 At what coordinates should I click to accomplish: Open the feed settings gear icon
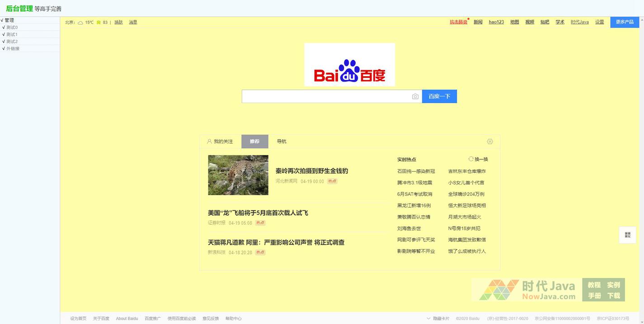click(x=490, y=142)
